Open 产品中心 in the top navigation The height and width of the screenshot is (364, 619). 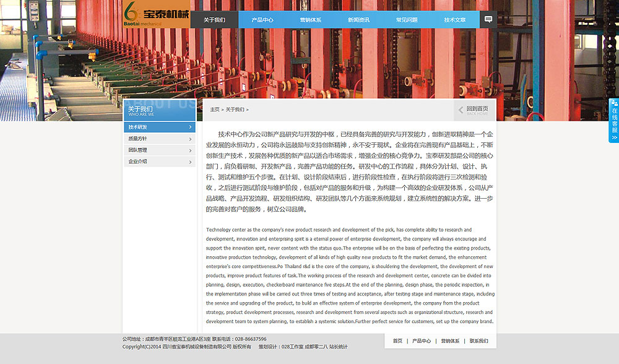click(x=262, y=20)
